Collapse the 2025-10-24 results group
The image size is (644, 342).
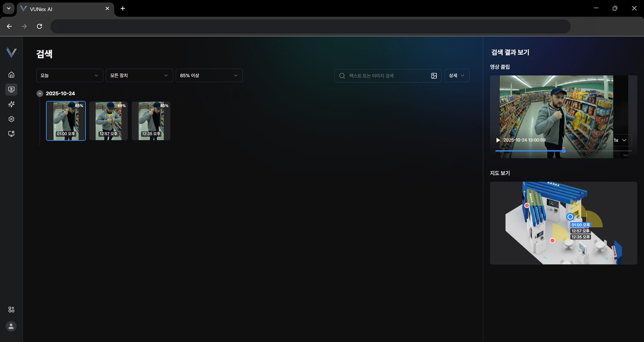coord(40,94)
